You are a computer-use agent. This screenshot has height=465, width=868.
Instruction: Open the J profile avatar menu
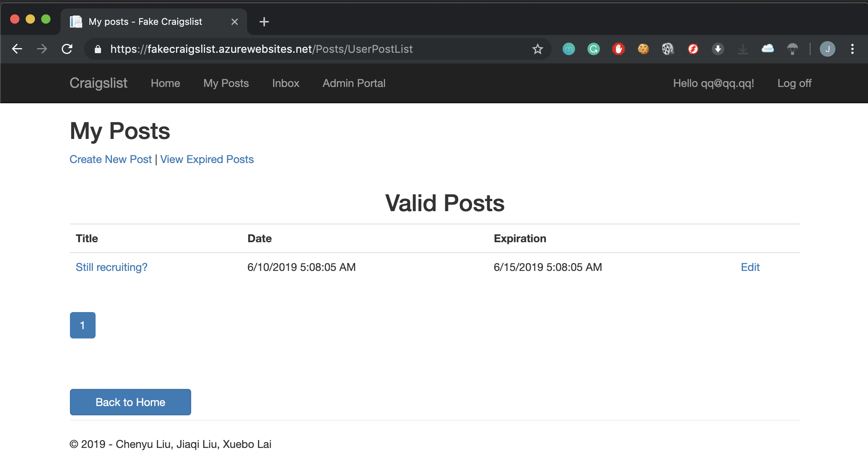click(827, 49)
